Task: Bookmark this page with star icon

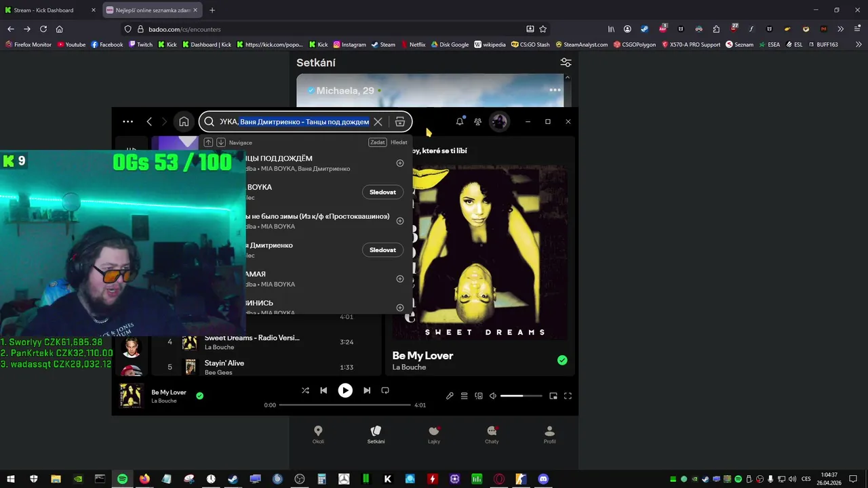Action: (543, 29)
